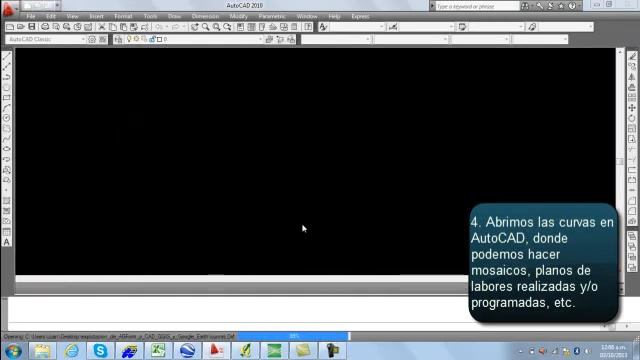640x360 pixels.
Task: Open the Properties palette icon
Action: pyautogui.click(x=240, y=27)
